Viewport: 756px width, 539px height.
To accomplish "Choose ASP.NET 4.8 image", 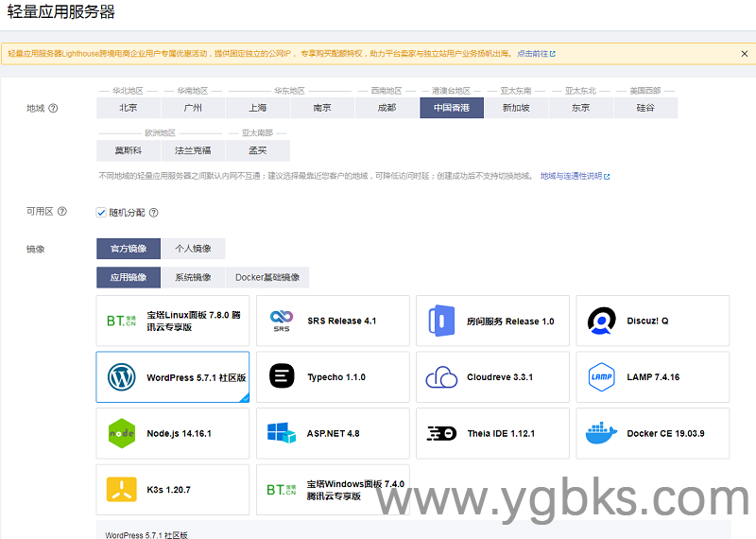I will click(333, 433).
